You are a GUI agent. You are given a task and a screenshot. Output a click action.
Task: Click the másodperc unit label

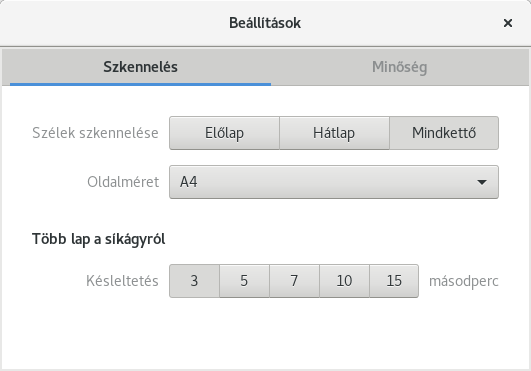coord(464,281)
